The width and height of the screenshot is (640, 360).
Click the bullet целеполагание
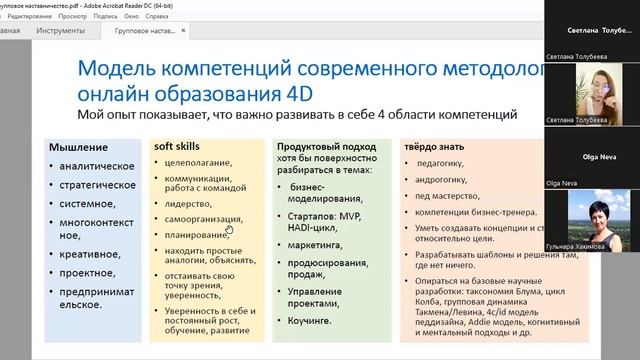[198, 163]
